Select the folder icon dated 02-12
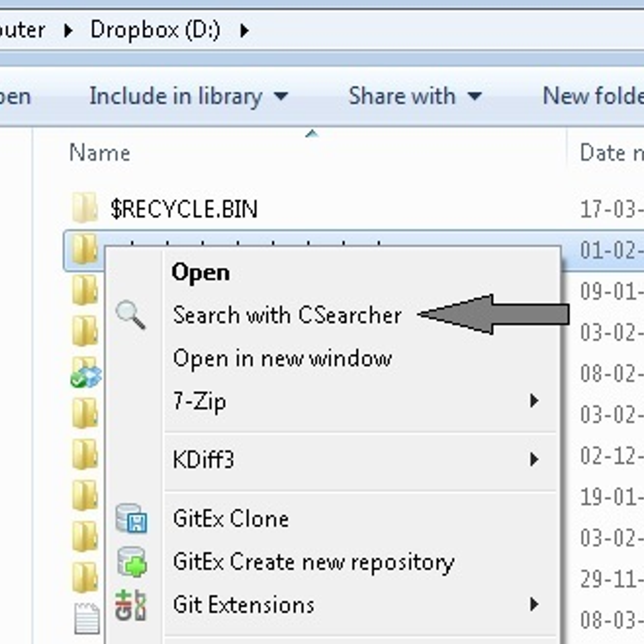 click(x=85, y=454)
